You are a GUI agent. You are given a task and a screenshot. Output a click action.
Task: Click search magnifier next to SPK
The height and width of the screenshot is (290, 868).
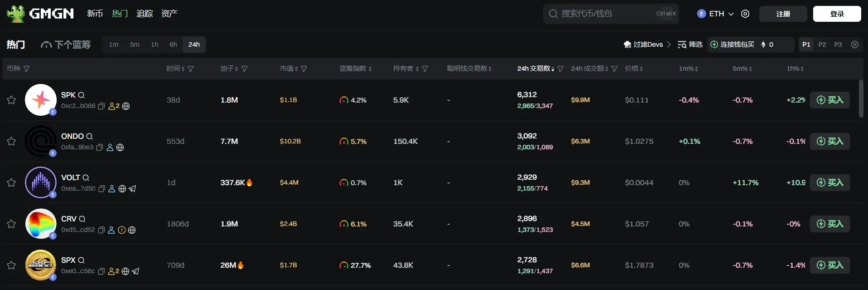82,95
